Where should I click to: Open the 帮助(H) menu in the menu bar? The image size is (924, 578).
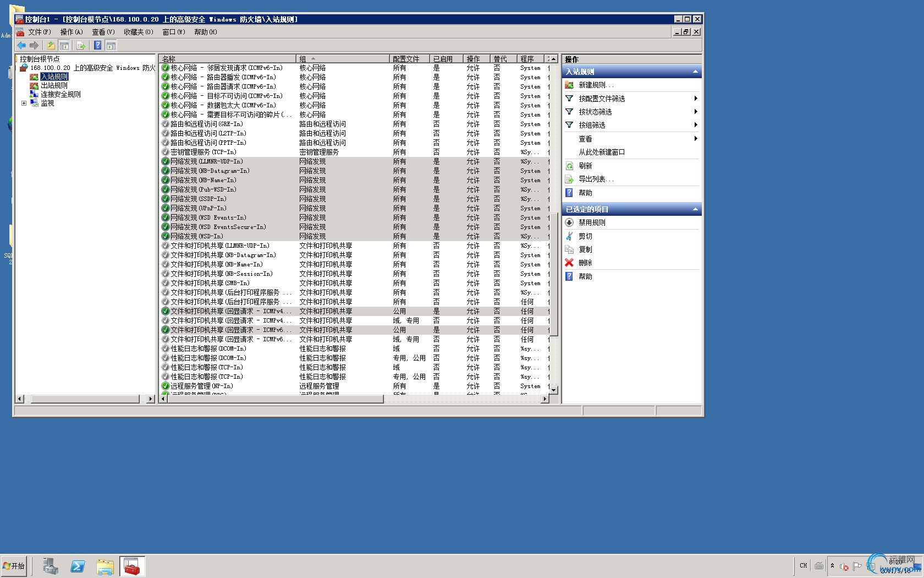click(x=206, y=32)
